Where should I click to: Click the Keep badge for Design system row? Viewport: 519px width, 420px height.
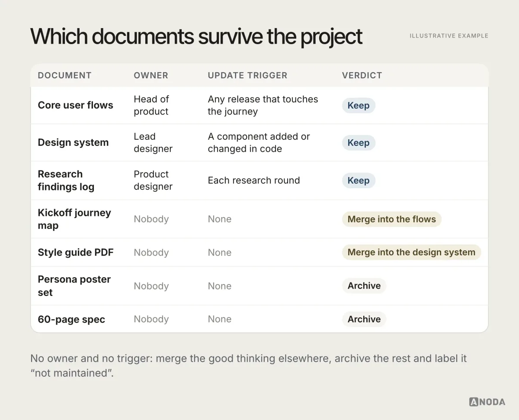coord(359,143)
